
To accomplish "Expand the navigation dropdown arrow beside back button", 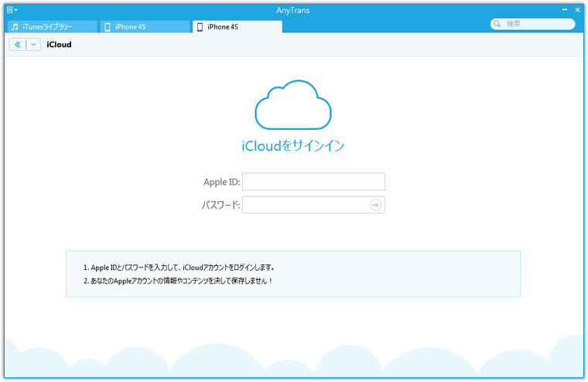I will (x=33, y=45).
